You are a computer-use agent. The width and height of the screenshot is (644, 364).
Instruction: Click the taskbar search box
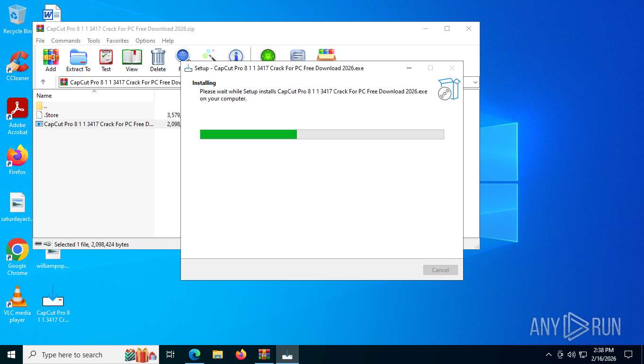91,355
